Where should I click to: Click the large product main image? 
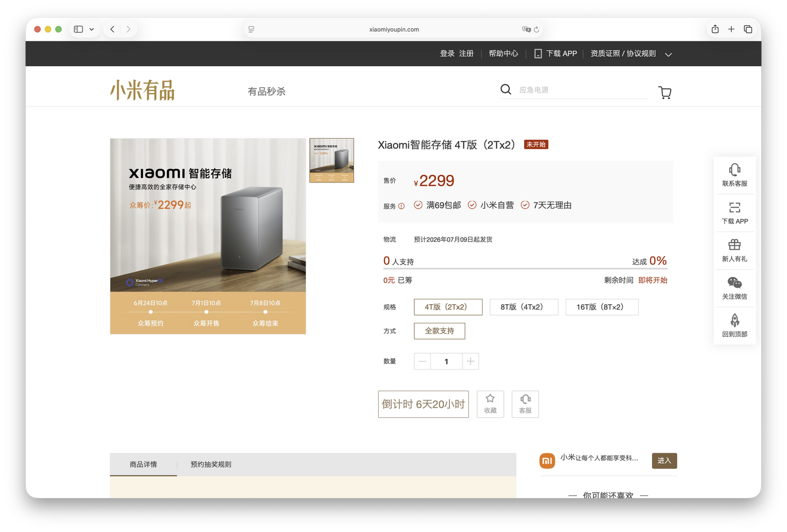pyautogui.click(x=208, y=236)
